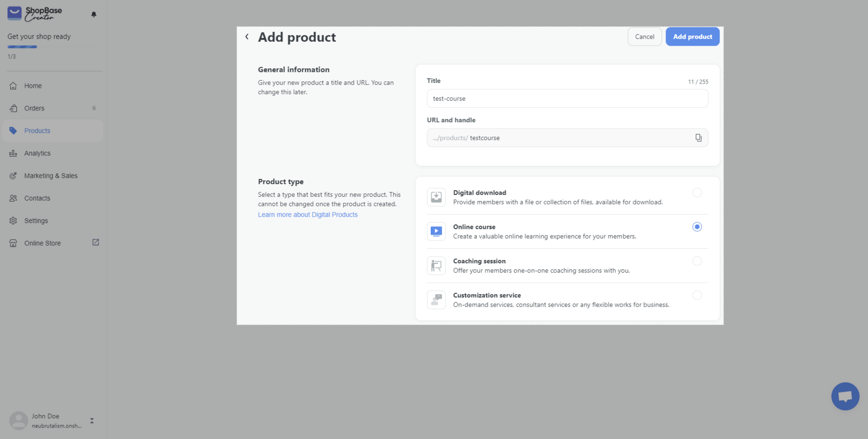Open Contacts in the sidebar

pos(53,198)
